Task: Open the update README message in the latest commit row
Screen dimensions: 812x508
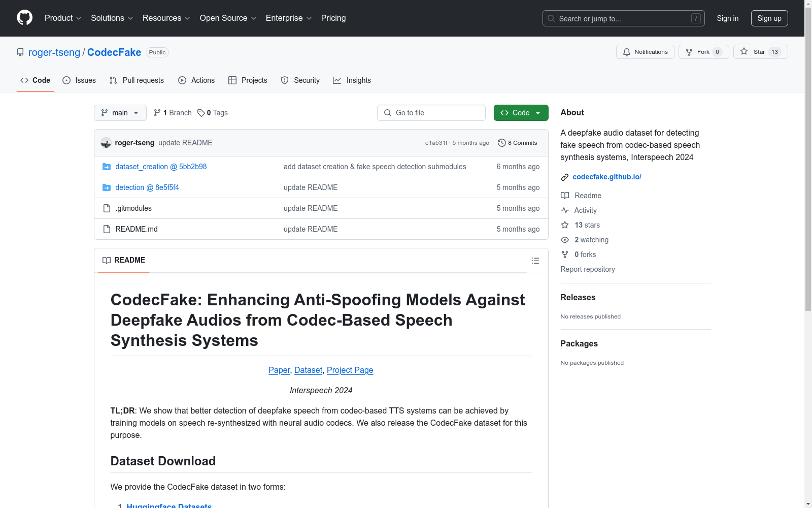Action: [x=185, y=143]
